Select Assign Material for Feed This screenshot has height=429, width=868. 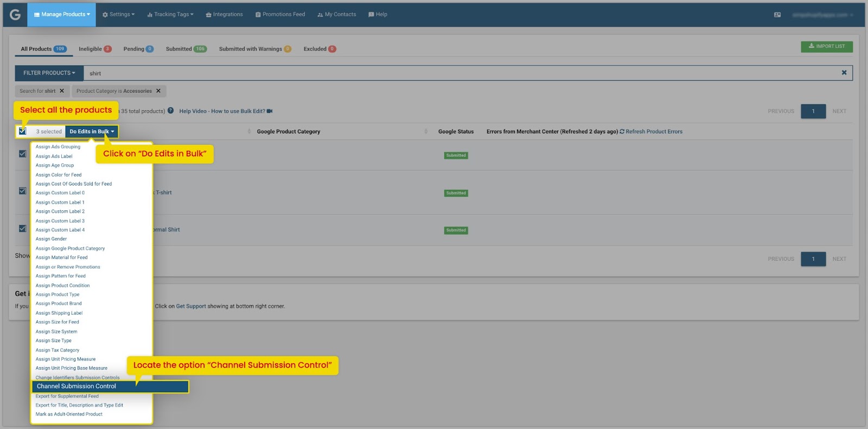(x=61, y=258)
